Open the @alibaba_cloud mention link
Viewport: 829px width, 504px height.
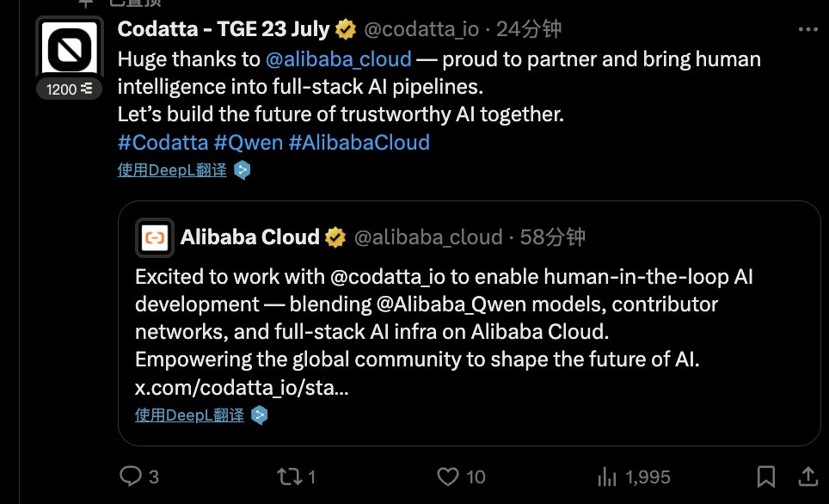[338, 59]
